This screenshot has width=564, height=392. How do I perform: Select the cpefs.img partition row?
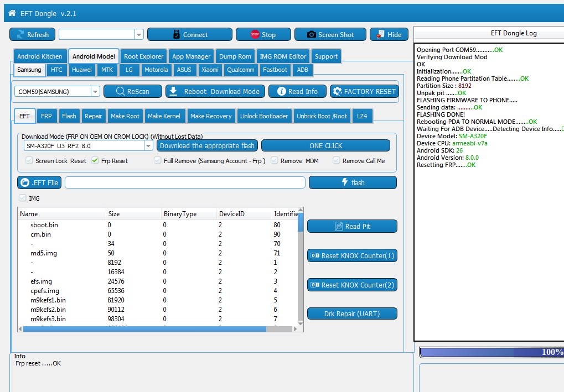click(x=158, y=291)
